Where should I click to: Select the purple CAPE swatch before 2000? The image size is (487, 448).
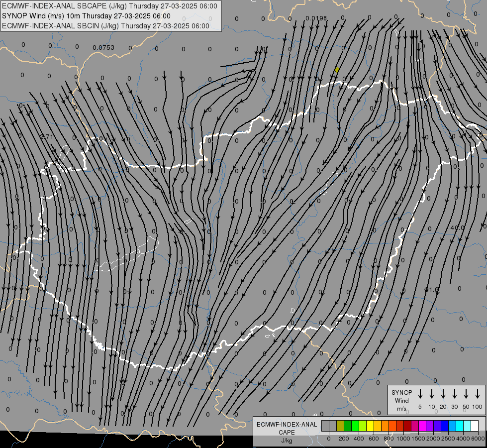pos(430,426)
